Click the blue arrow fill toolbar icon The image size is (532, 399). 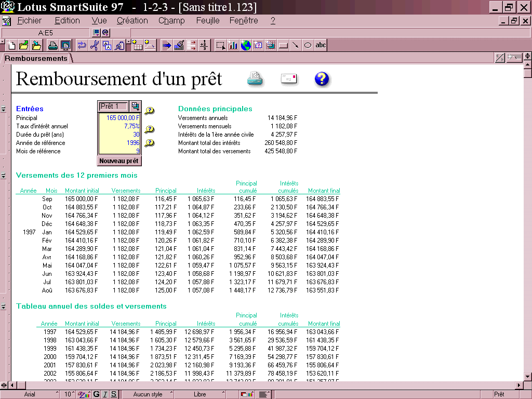tap(166, 45)
